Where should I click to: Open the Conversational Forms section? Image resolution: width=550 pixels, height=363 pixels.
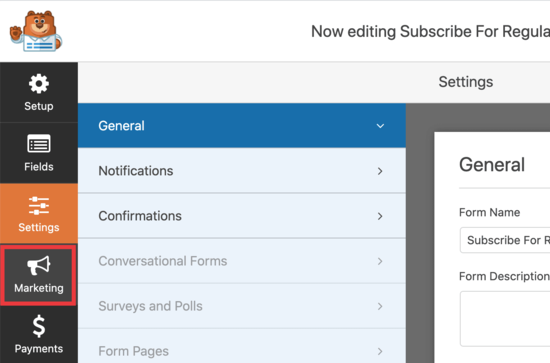242,261
